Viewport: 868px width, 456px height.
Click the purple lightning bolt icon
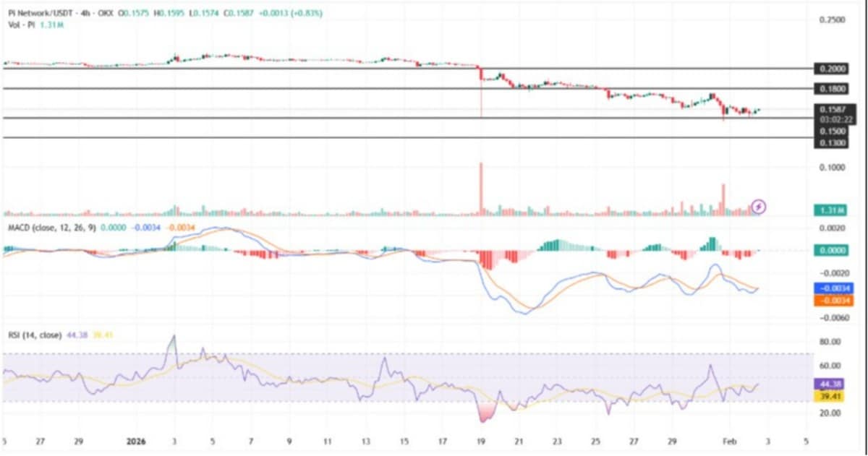(x=758, y=207)
